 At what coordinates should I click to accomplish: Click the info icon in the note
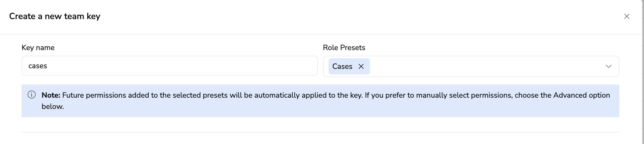coord(32,95)
